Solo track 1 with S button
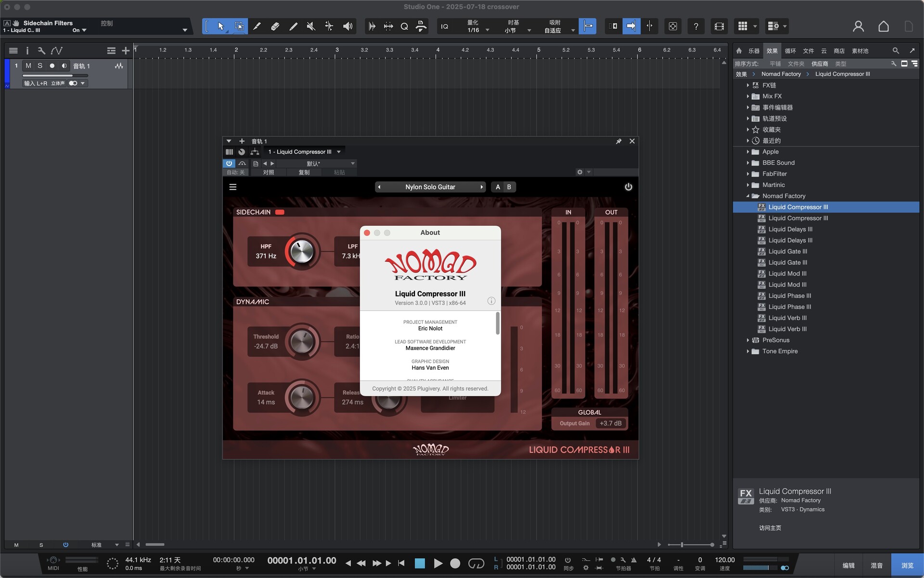The width and height of the screenshot is (924, 578). [x=40, y=66]
